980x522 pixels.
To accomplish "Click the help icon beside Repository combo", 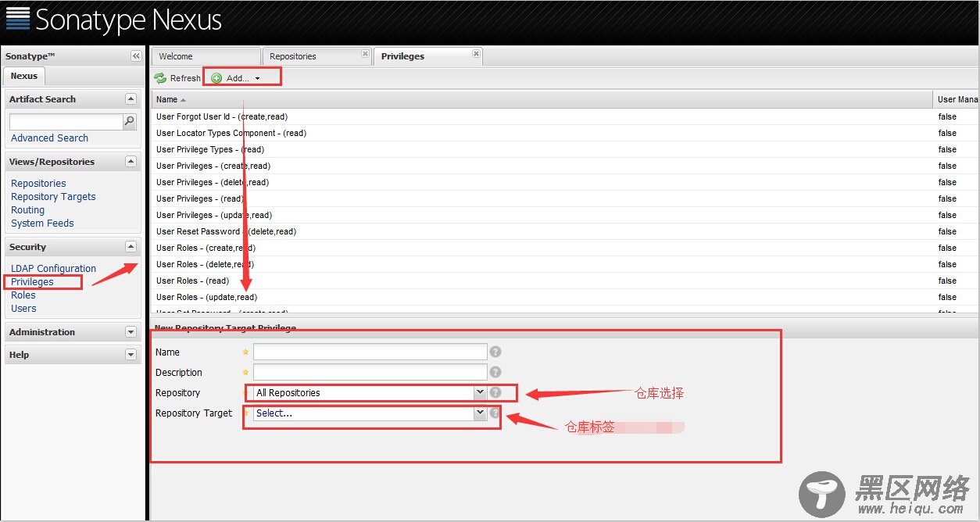I will pos(495,393).
